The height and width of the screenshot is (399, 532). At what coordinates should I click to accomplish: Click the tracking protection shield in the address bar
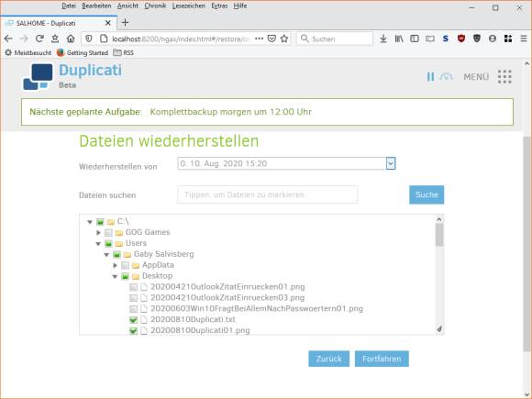(x=89, y=39)
